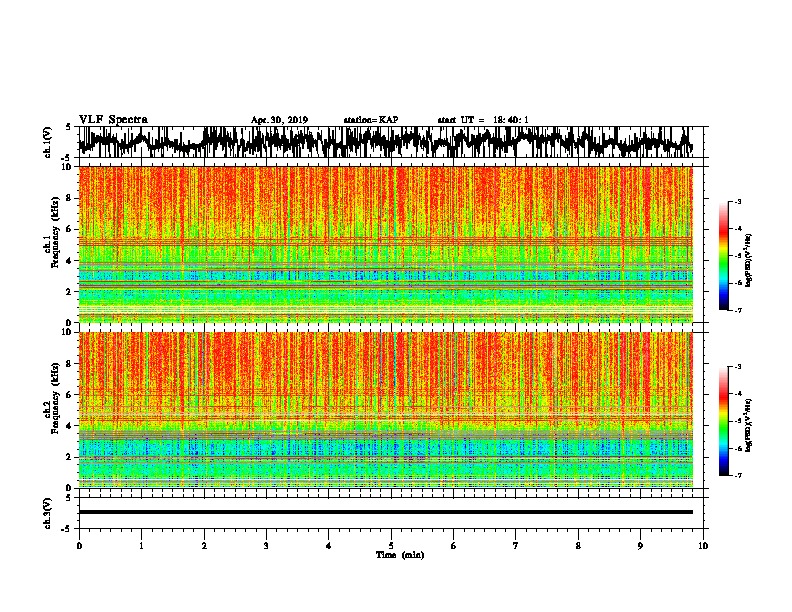Click the "5" tick on ch.1(V) waveform axis
Screen dimensions: 792x612
pos(69,127)
